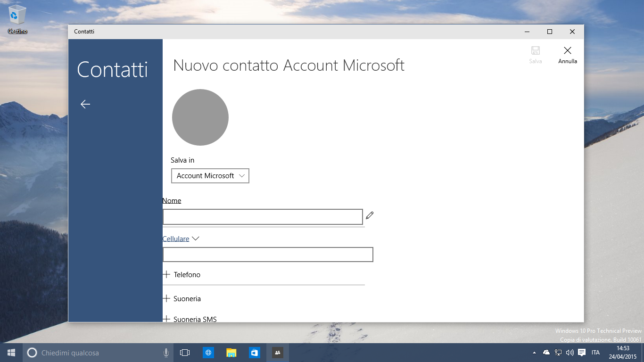
Task: Open the Cestino recycle bin icon
Action: click(x=17, y=19)
